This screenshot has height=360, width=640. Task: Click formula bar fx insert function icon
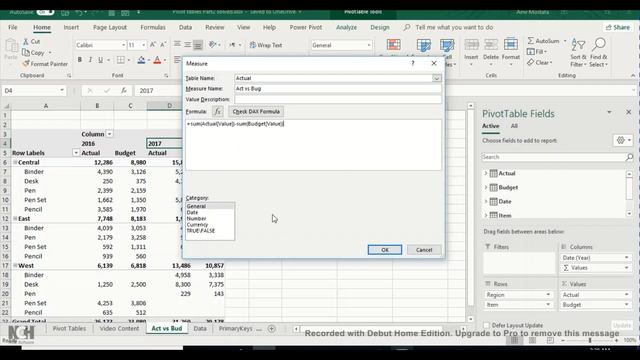pos(124,91)
